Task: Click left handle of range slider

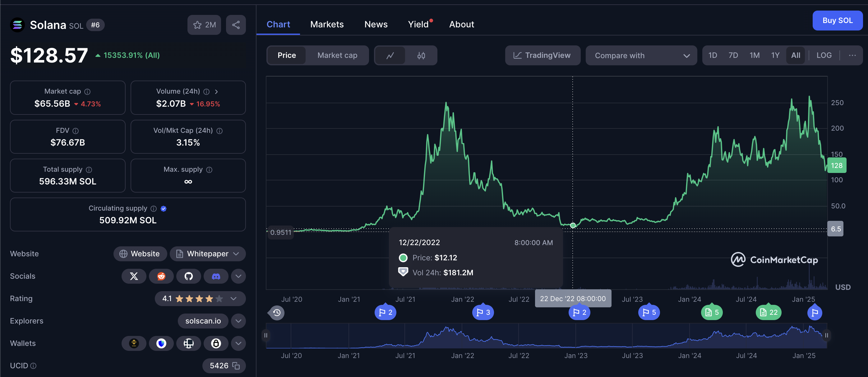Action: (x=265, y=335)
